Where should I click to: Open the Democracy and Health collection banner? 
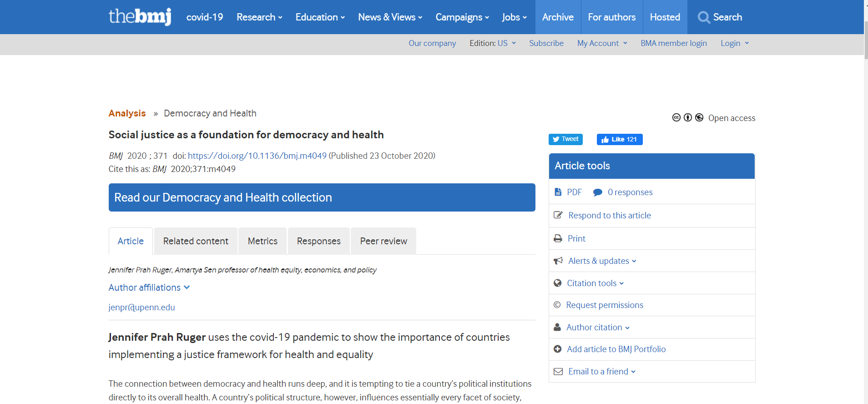point(322,197)
